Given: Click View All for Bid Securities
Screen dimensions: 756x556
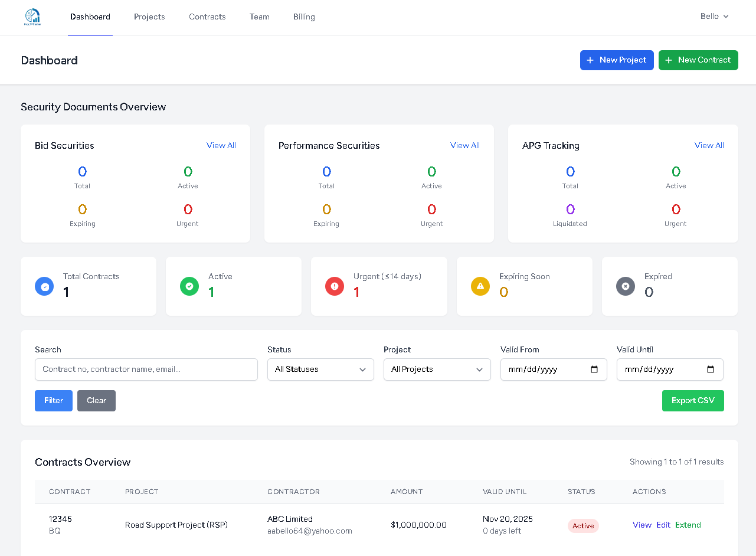Looking at the screenshot, I should pyautogui.click(x=221, y=146).
